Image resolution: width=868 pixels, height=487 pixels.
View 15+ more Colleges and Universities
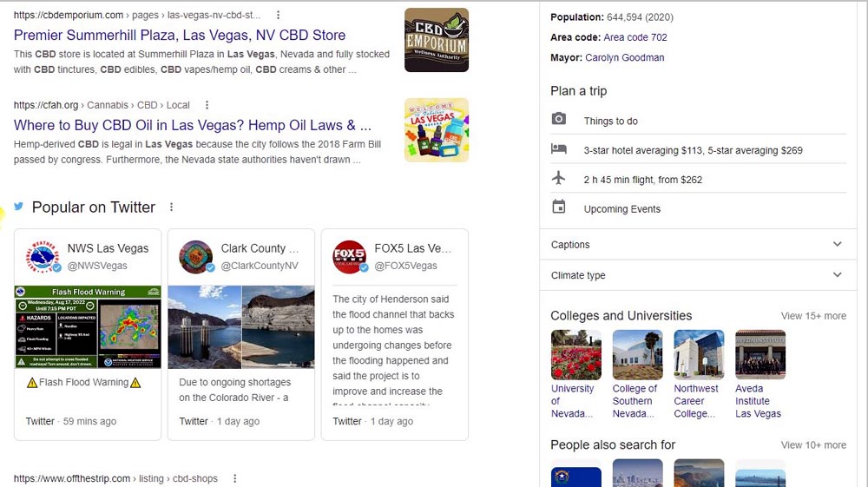(x=812, y=316)
